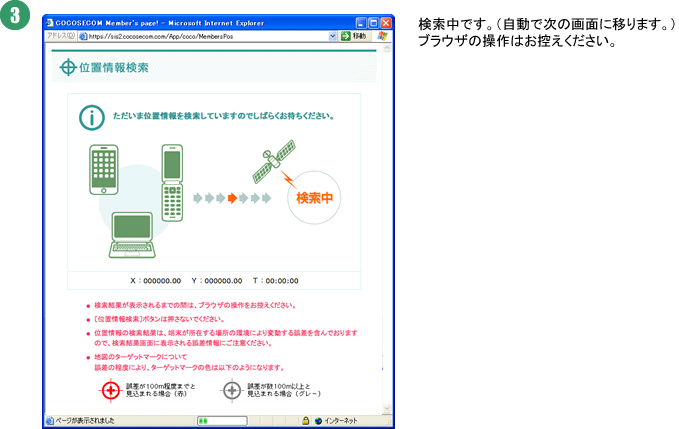Open the address bar dropdown arrow

click(x=333, y=36)
